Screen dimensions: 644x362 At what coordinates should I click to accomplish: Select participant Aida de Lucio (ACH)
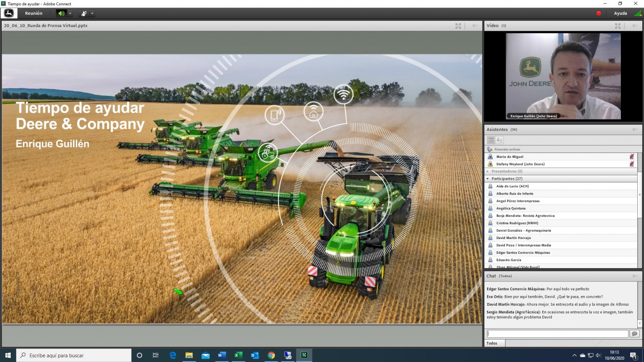[561, 186]
